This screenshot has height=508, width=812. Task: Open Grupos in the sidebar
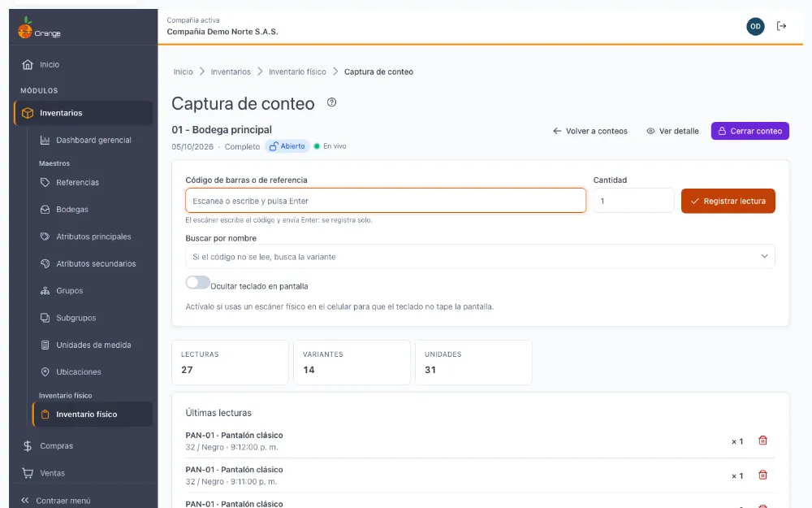point(69,291)
